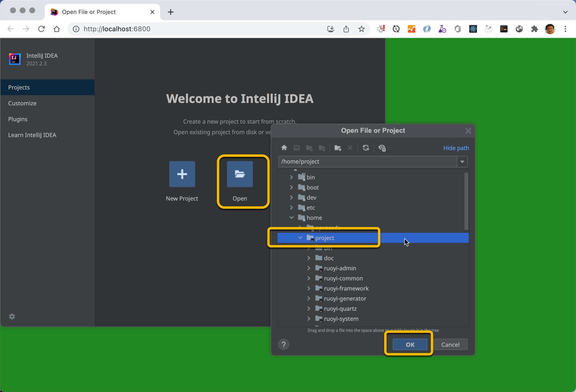
Task: Collapse the home folder
Action: click(291, 217)
